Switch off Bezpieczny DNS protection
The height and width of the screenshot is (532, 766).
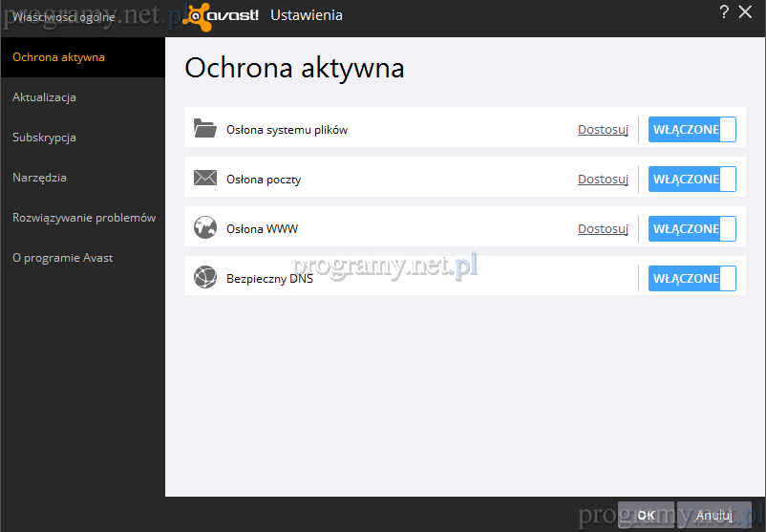[x=692, y=279]
